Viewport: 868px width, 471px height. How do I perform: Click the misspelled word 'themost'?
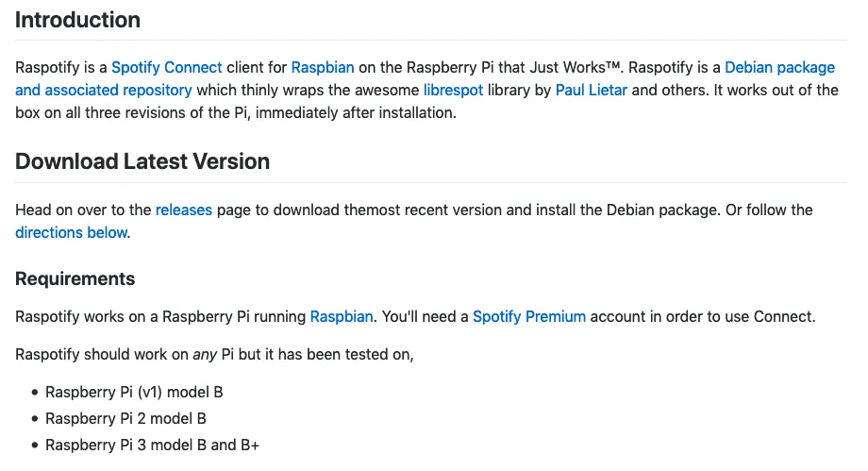372,210
